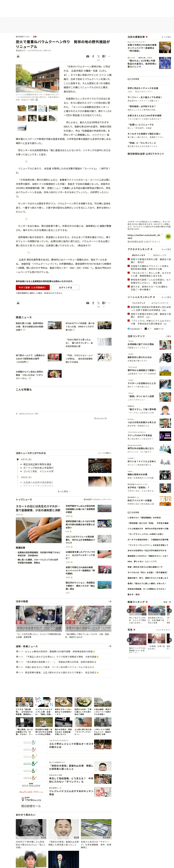Click the ログインする button
The image size is (174, 868).
[x=66, y=287]
